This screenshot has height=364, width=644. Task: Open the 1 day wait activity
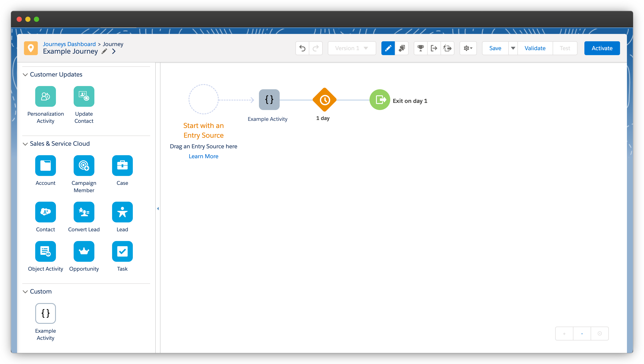325,100
